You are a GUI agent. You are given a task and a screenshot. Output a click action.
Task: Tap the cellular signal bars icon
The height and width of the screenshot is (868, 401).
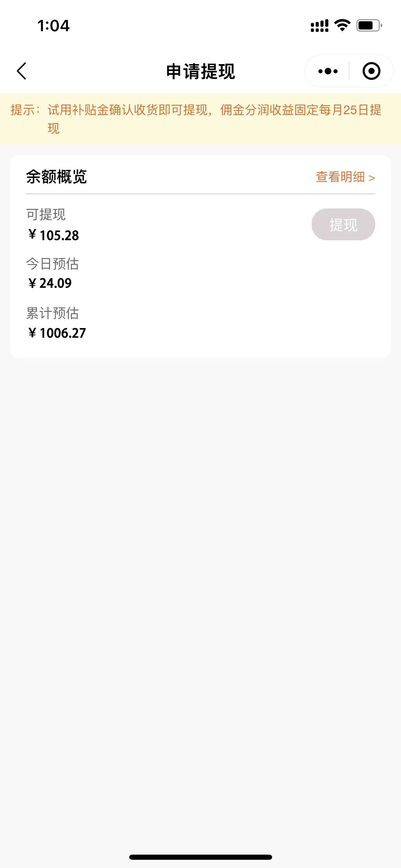pyautogui.click(x=319, y=26)
